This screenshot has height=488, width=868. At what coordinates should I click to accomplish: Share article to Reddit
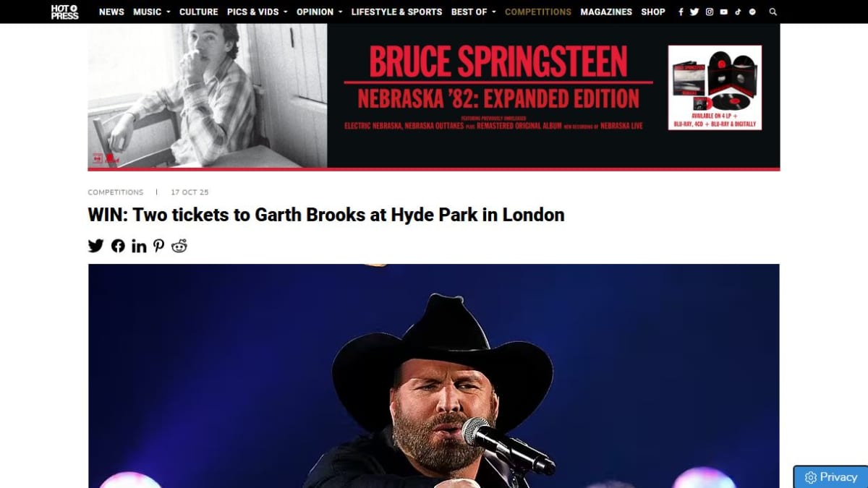coord(179,246)
